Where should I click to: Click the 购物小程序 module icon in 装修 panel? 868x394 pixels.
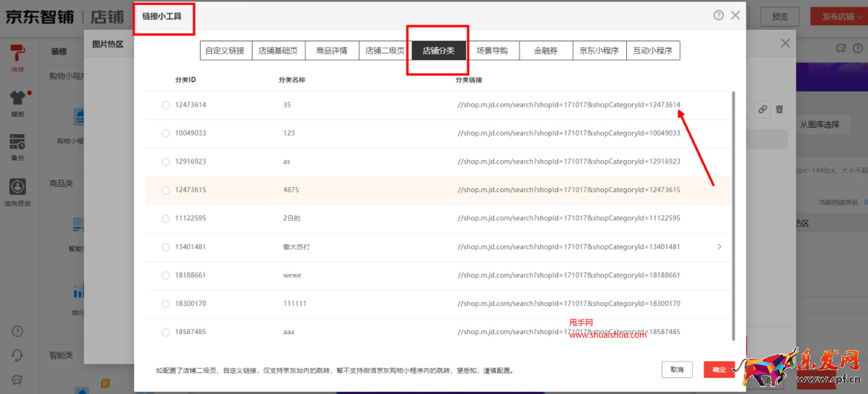tap(79, 118)
